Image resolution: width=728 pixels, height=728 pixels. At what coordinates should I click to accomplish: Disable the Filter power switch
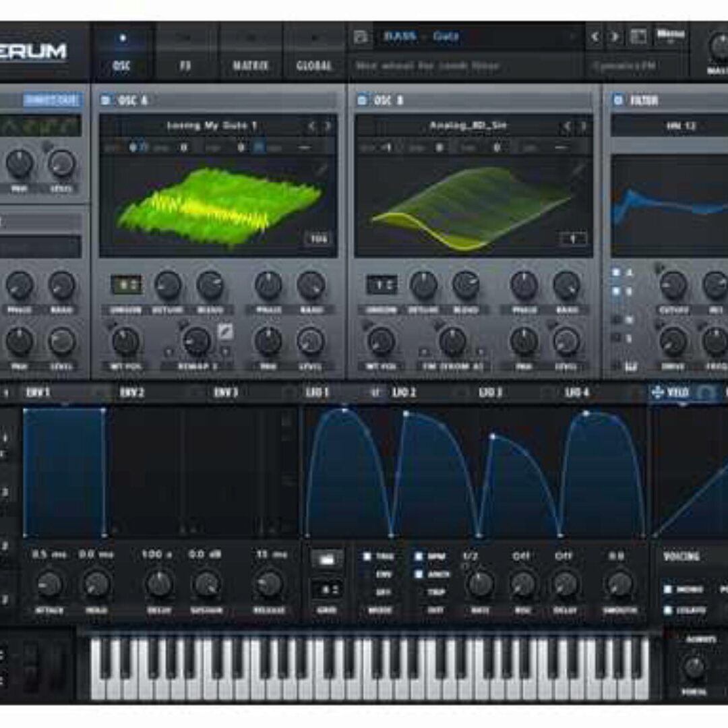coord(617,100)
